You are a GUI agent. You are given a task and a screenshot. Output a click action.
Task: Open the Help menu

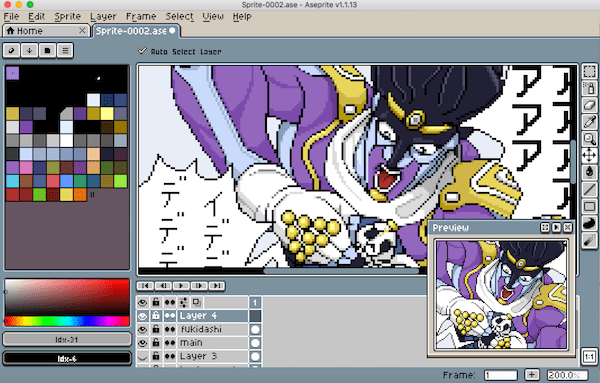[x=242, y=16]
